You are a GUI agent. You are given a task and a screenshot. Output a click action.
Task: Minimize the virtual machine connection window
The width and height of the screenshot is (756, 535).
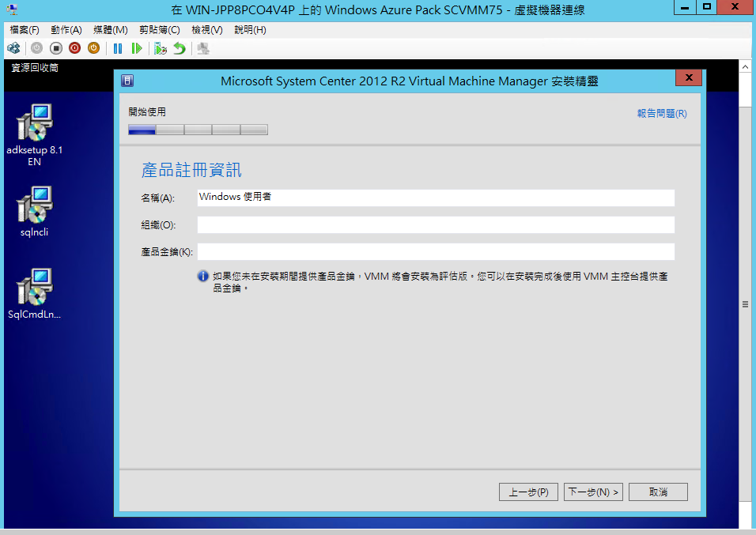[685, 7]
